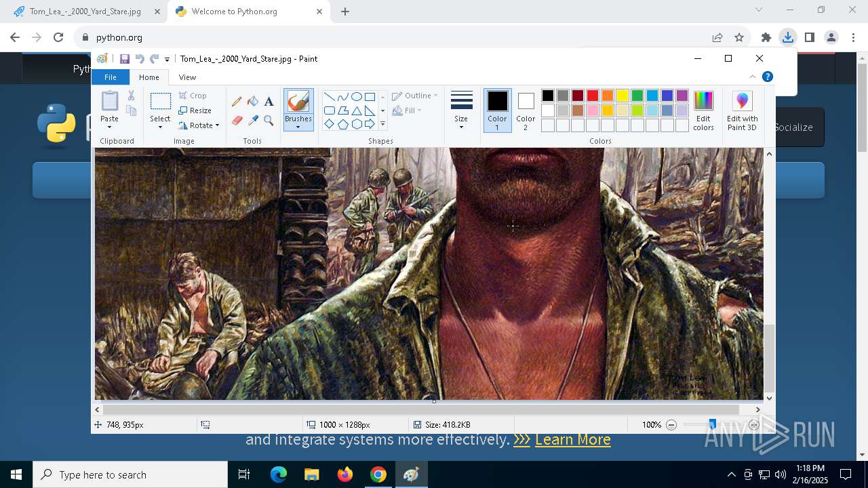Expand the Paste dropdown arrow
Image resolution: width=868 pixels, height=488 pixels.
click(109, 127)
